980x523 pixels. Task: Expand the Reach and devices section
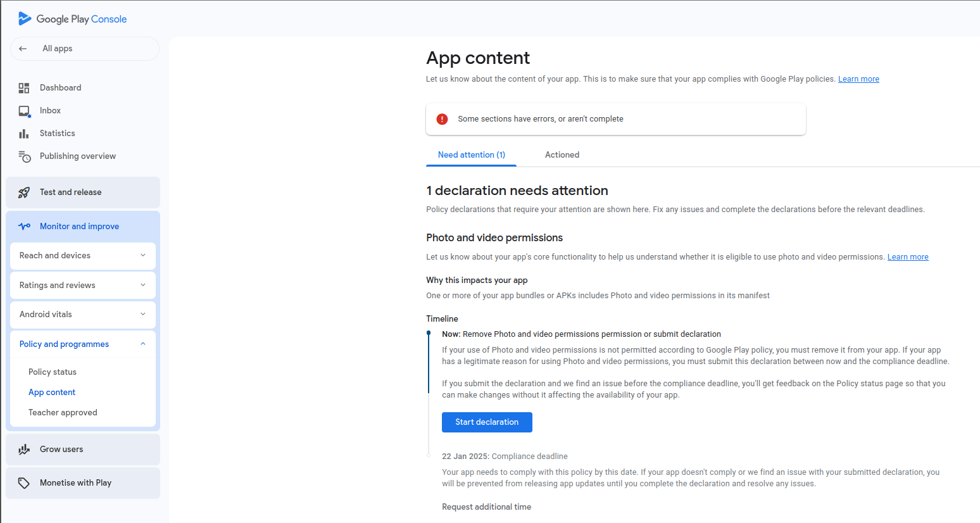click(x=142, y=256)
